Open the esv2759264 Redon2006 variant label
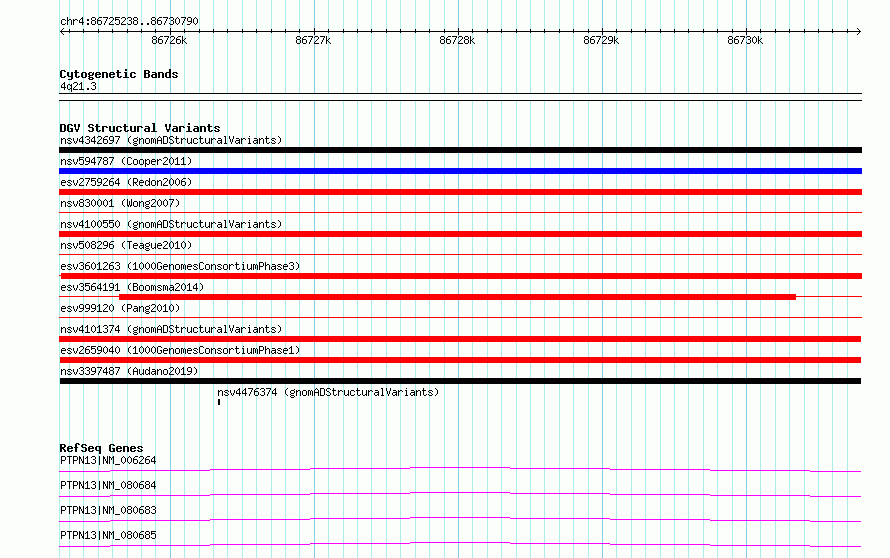 coord(126,182)
